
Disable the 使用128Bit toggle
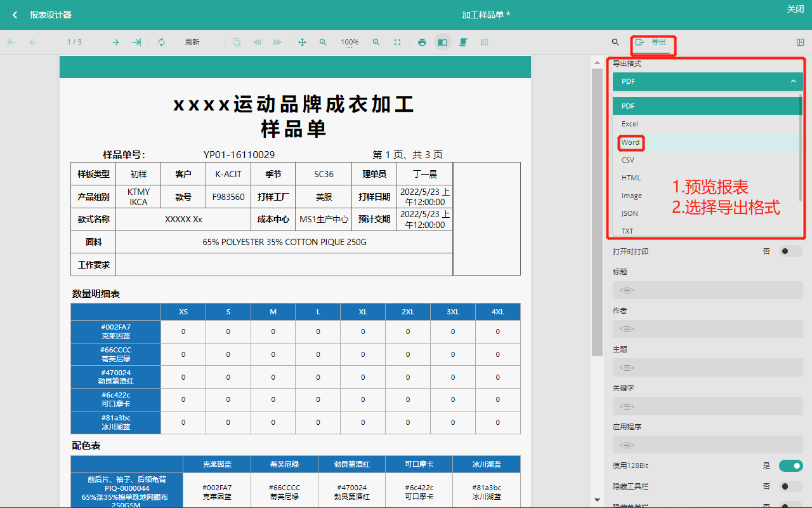pos(790,465)
